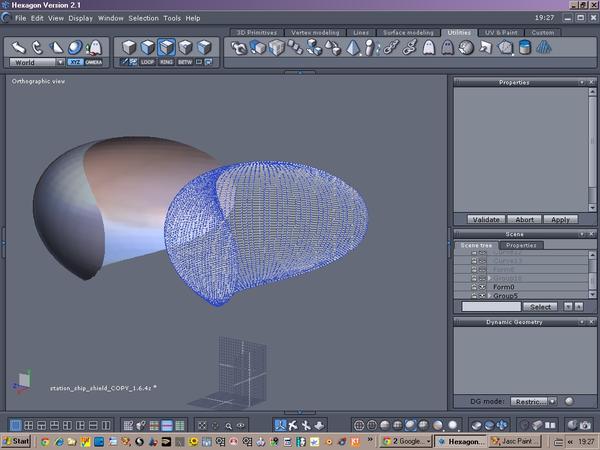Click the Apply button
This screenshot has width=600, height=450.
click(x=560, y=219)
